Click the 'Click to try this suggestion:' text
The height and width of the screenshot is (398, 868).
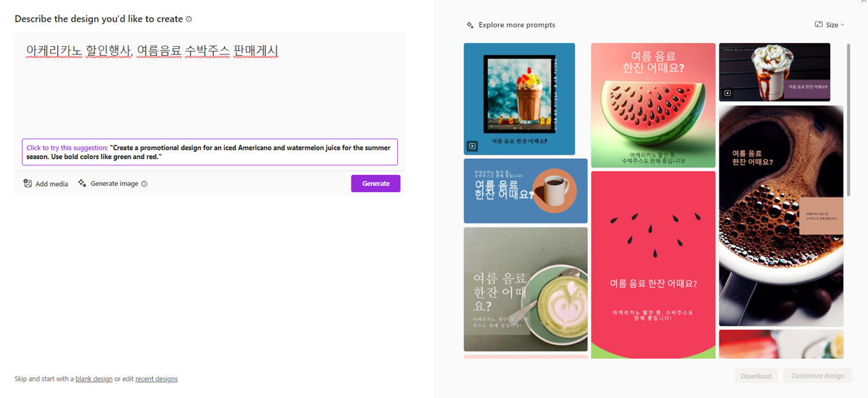pyautogui.click(x=67, y=148)
